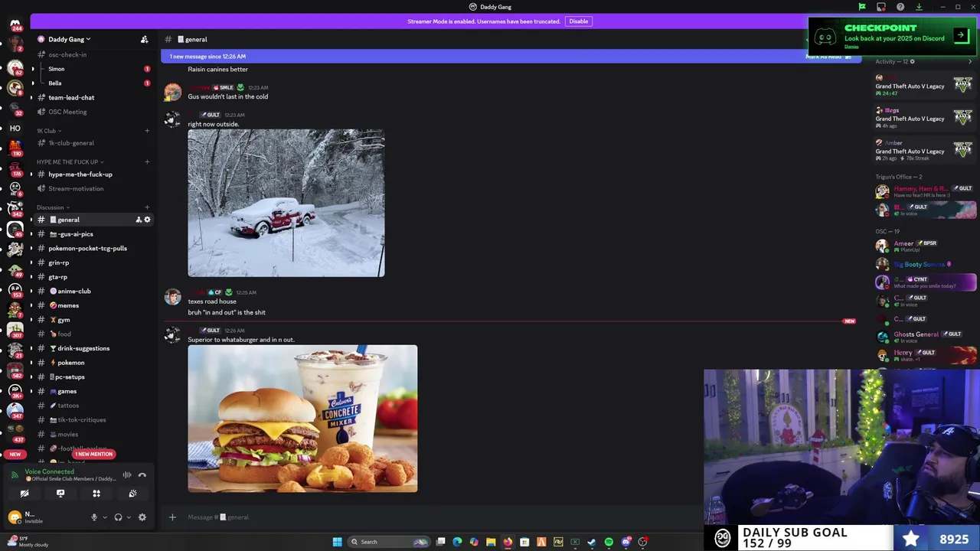Open User Settings gear
This screenshot has height=551, width=980.
tap(142, 517)
